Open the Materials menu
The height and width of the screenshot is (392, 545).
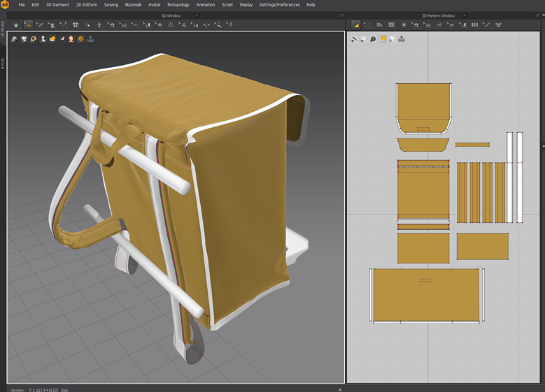[133, 5]
